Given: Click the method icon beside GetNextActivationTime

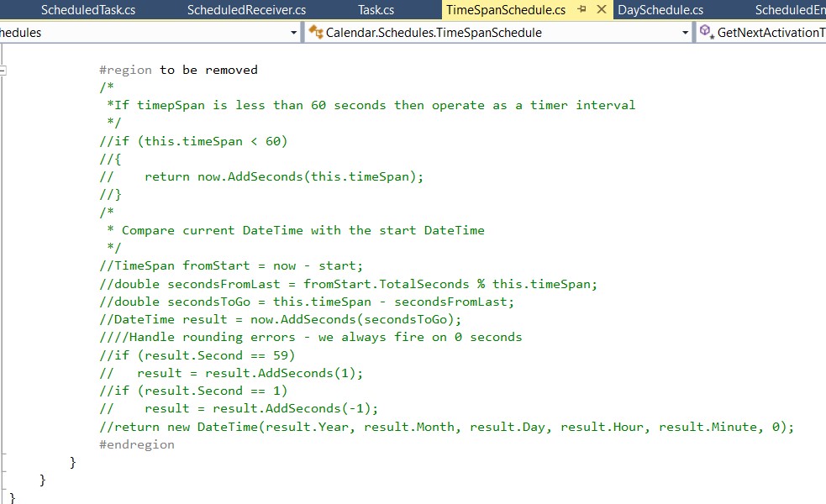Looking at the screenshot, I should (x=707, y=32).
